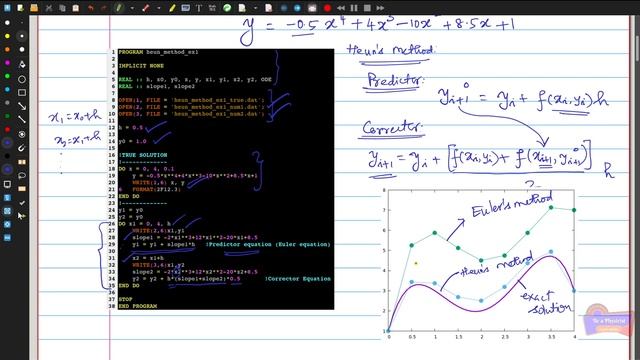The image size is (640, 360).
Task: Pick the cyan color swatch
Action: click(7, 89)
